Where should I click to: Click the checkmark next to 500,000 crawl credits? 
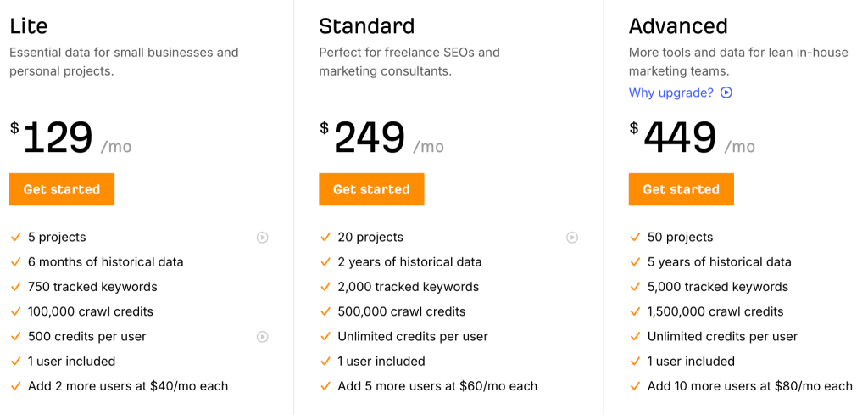(x=325, y=311)
